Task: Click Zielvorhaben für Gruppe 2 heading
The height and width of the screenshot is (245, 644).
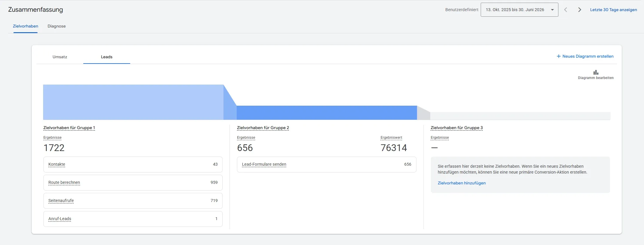Action: (263, 128)
